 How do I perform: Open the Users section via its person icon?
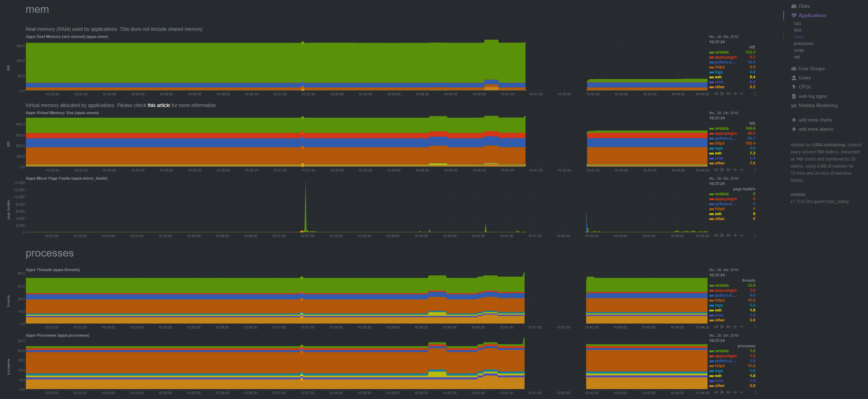(794, 78)
